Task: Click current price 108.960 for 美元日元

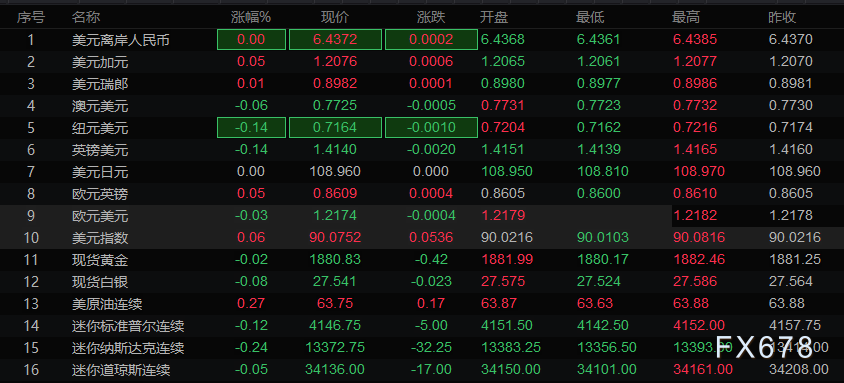Action: (x=335, y=172)
